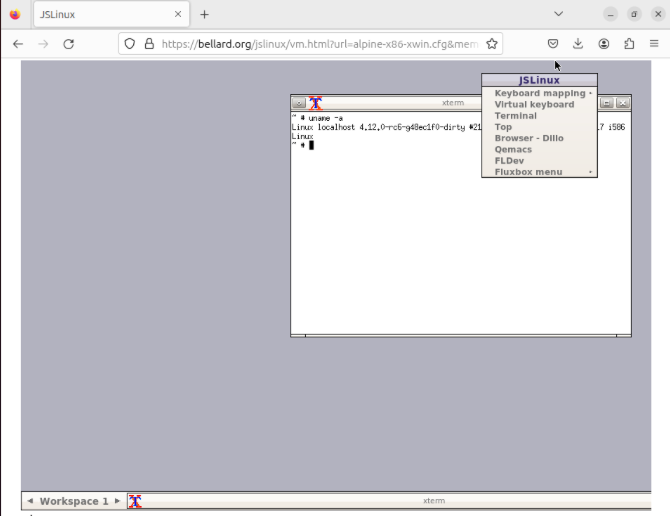Select Virtual keyboard menu entry
This screenshot has height=517, width=670.
pos(539,105)
